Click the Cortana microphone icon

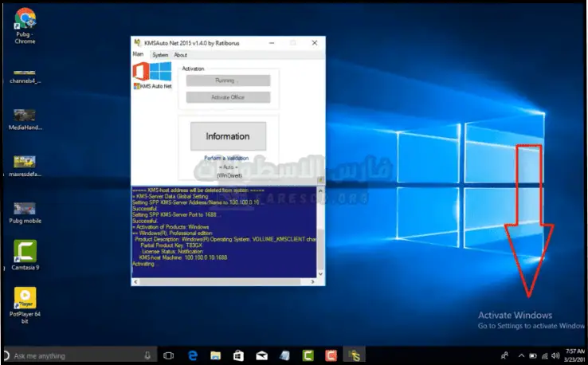click(x=147, y=355)
